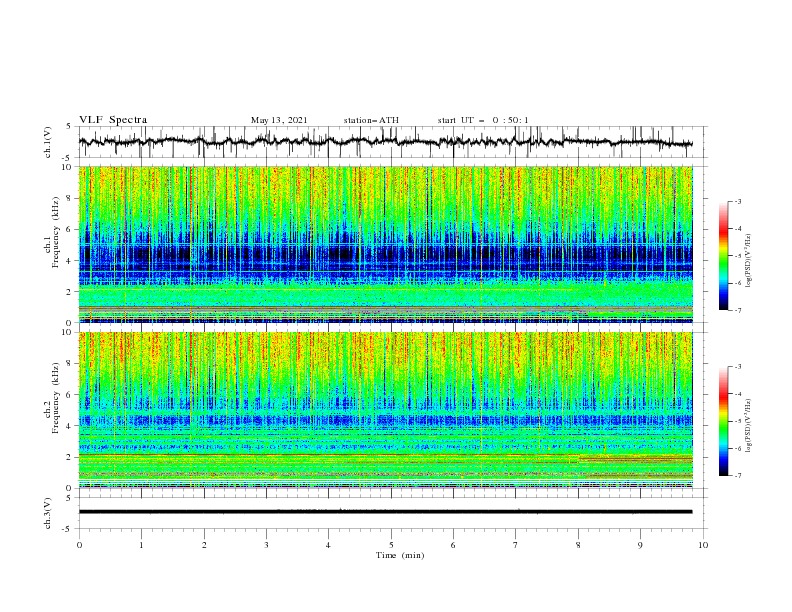Click the "ch.3(V)" axis label

point(48,513)
